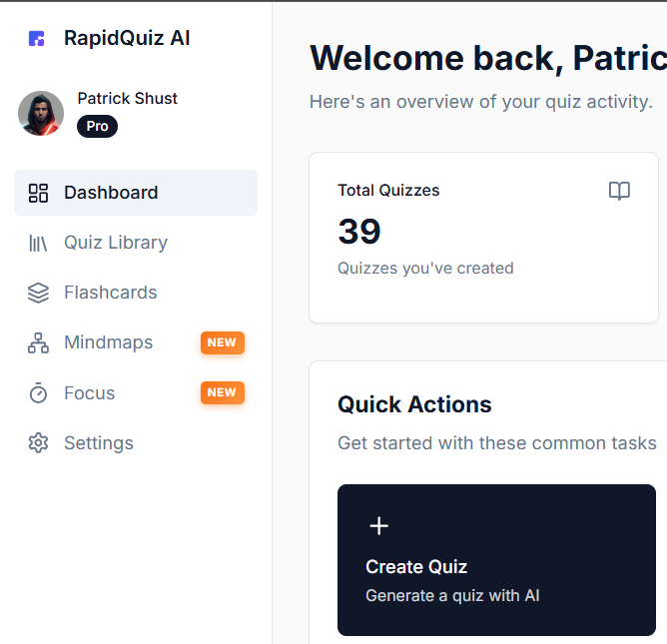Click Patrick Shust's profile avatar

point(41,113)
